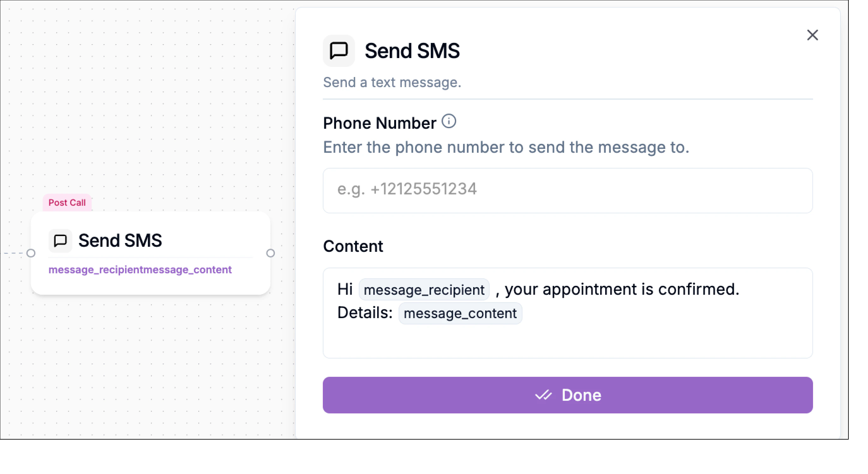Click the Post Call label above the node
This screenshot has width=868, height=474.
(x=67, y=202)
